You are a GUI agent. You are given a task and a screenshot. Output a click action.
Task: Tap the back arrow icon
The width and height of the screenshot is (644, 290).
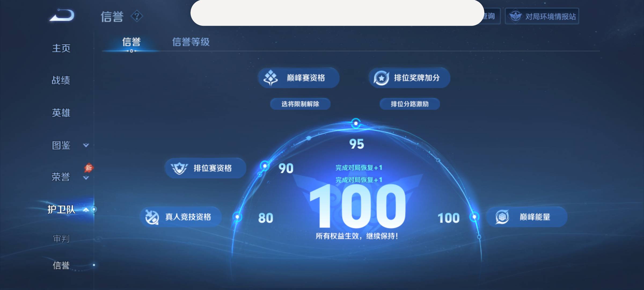pos(62,15)
